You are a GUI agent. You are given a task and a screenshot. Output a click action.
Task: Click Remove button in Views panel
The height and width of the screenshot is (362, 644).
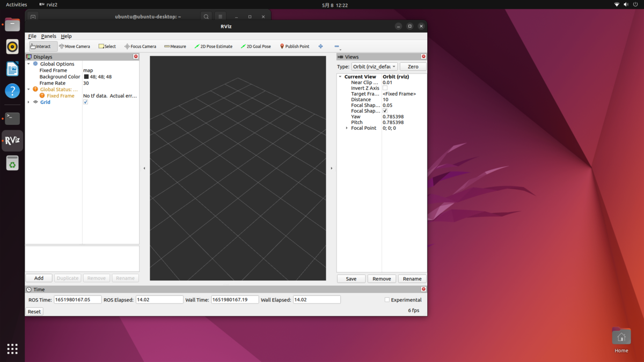click(382, 279)
